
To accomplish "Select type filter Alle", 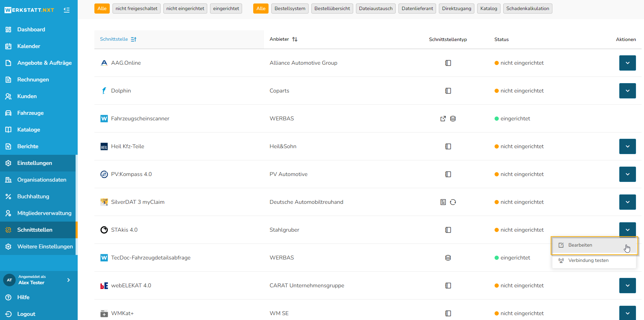I will pos(261,9).
